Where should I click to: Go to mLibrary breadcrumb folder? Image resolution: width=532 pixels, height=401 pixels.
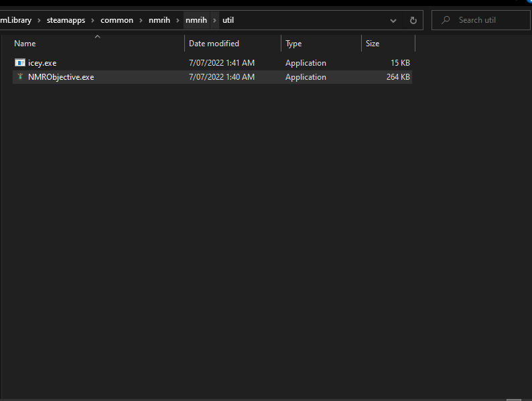15,20
